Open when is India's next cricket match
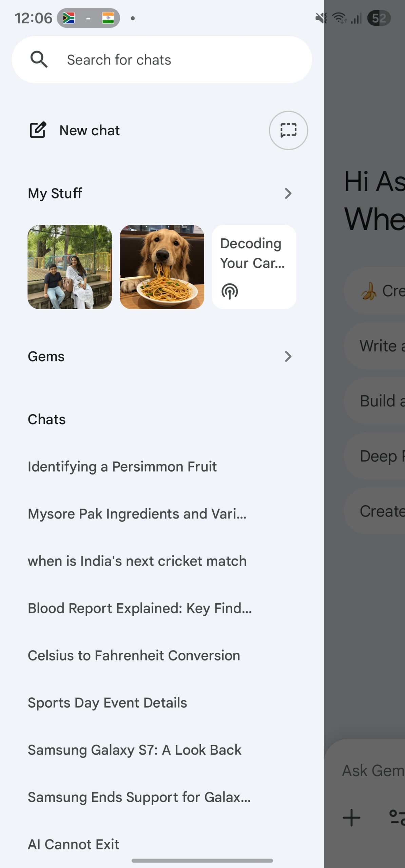The width and height of the screenshot is (405, 868). pyautogui.click(x=137, y=561)
